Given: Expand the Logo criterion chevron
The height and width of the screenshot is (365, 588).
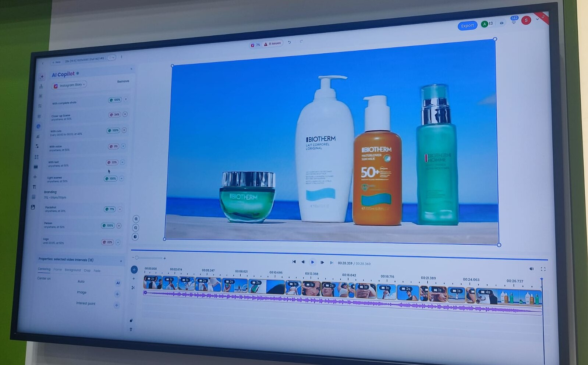Looking at the screenshot, I should (x=118, y=242).
